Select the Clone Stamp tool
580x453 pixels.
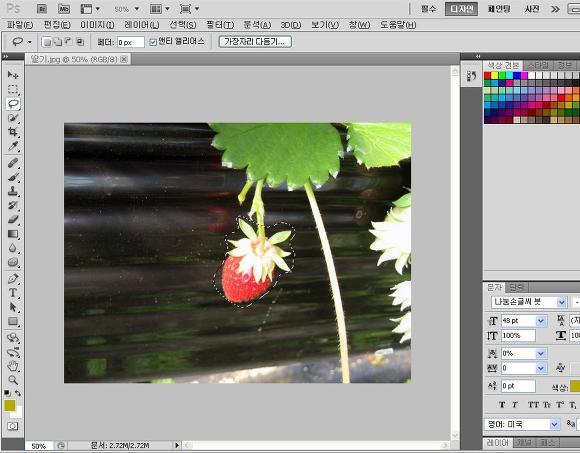click(x=13, y=191)
